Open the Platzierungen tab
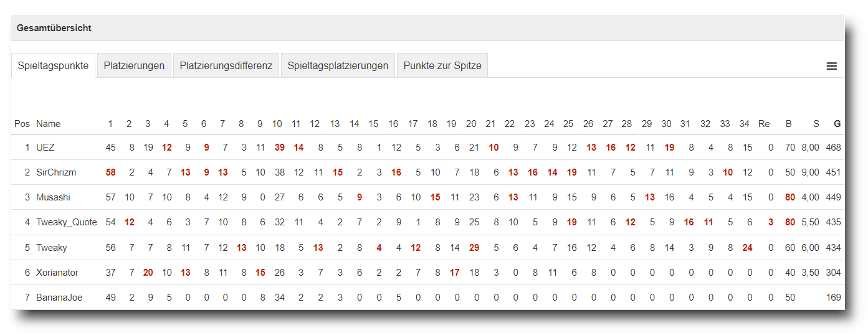868x333 pixels. coord(134,65)
